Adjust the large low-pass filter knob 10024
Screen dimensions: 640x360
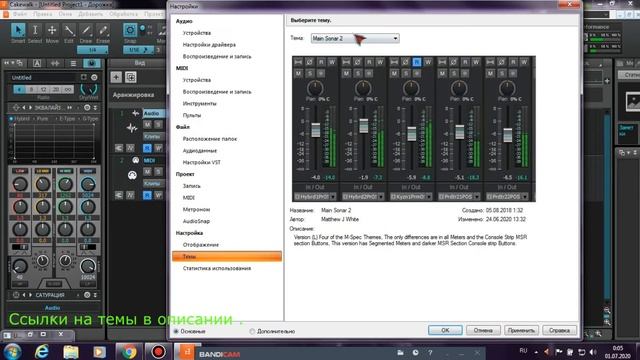point(87,266)
